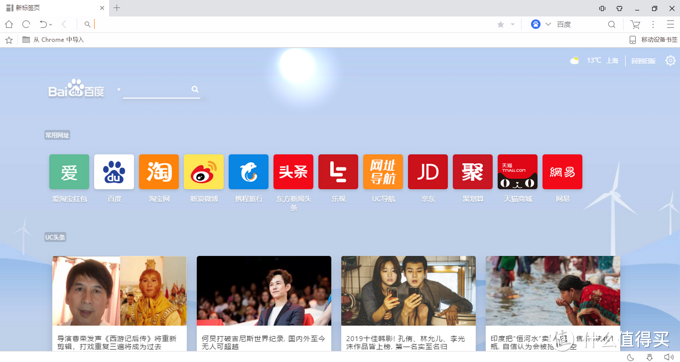
Task: Open 天猫商城 shortcut tile
Action: [517, 172]
